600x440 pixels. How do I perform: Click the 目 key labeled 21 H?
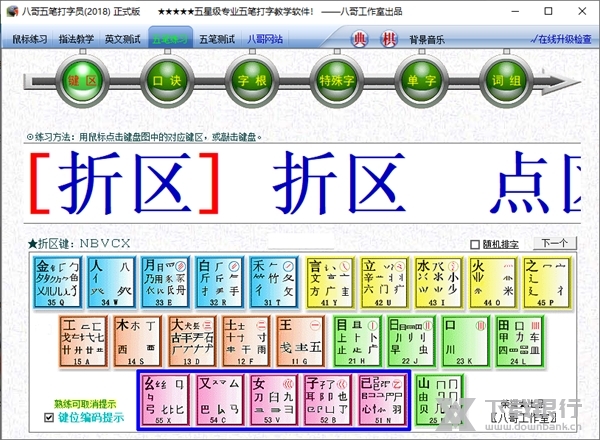[357, 341]
